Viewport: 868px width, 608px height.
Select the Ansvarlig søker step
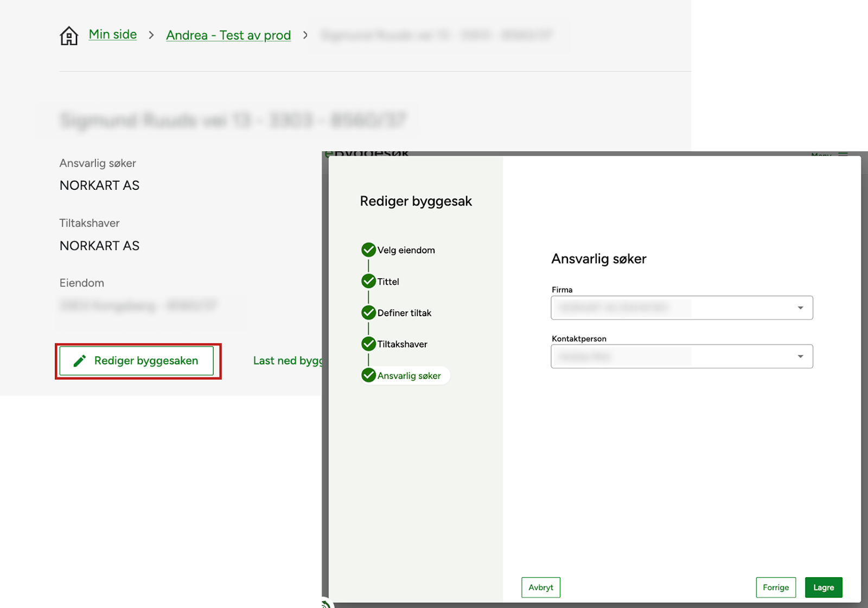click(x=409, y=376)
